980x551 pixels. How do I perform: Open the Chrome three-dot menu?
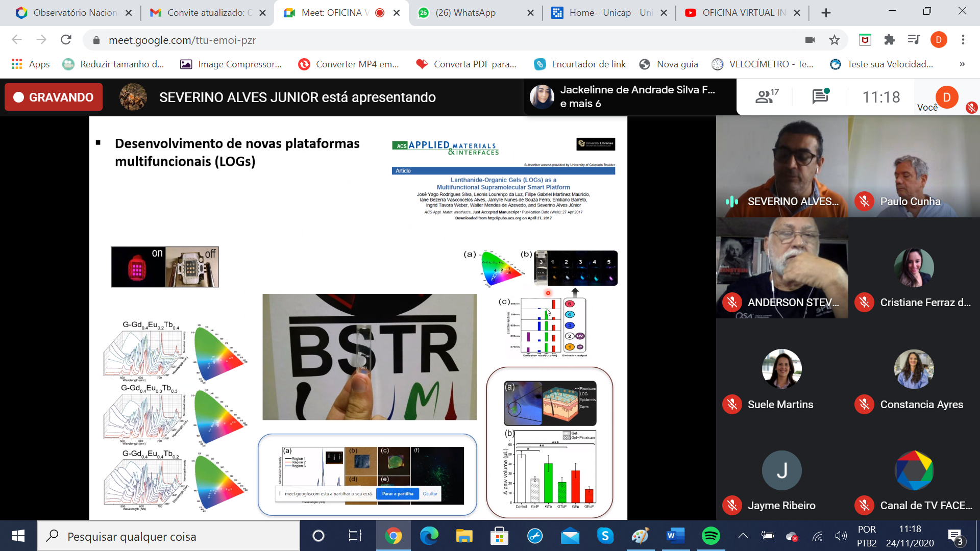pos(963,40)
